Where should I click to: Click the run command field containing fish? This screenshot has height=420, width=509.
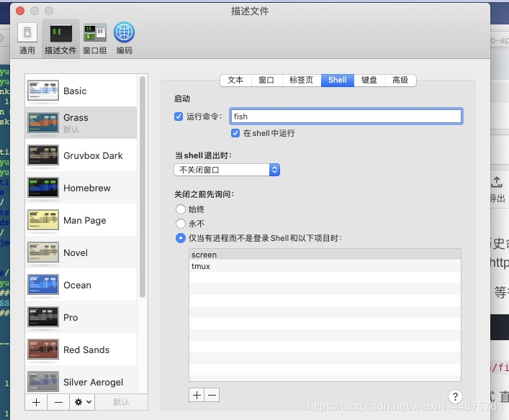346,117
